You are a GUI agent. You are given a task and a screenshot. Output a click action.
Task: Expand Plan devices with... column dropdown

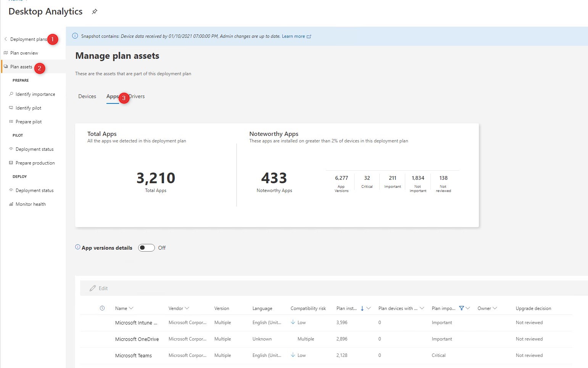(422, 308)
